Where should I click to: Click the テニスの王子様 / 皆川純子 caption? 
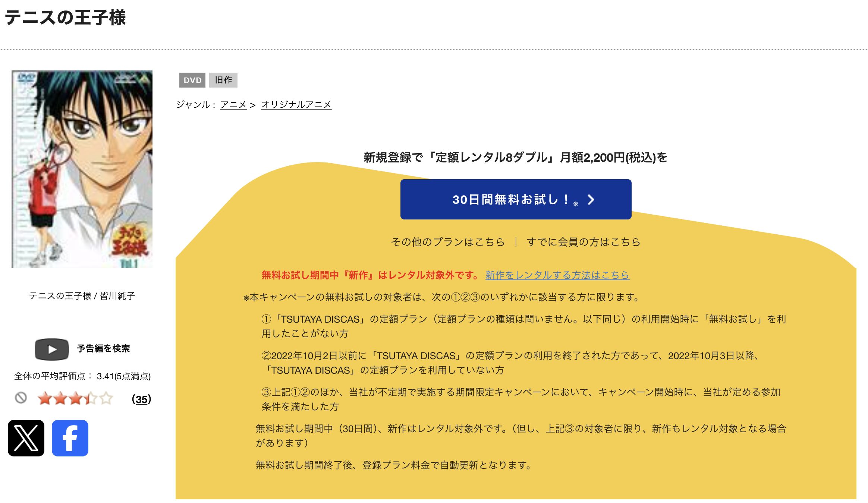82,296
